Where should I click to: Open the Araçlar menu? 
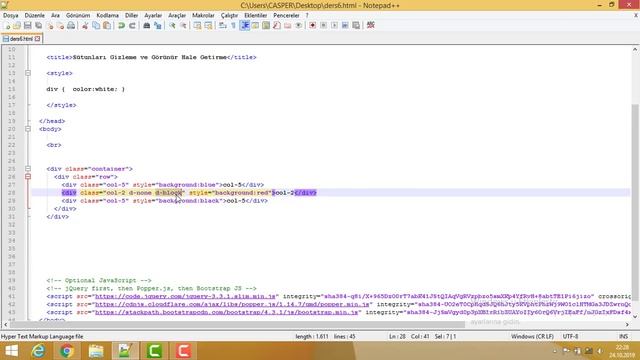(177, 15)
